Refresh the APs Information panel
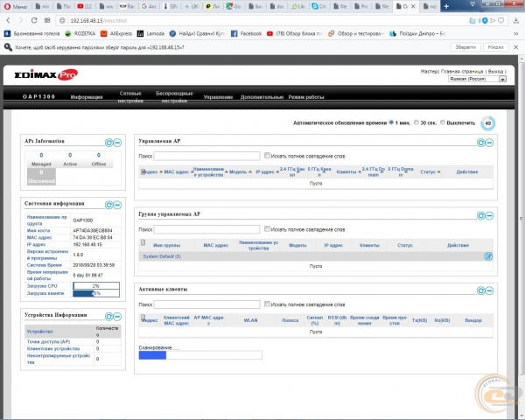This screenshot has width=525, height=420. pyautogui.click(x=109, y=143)
